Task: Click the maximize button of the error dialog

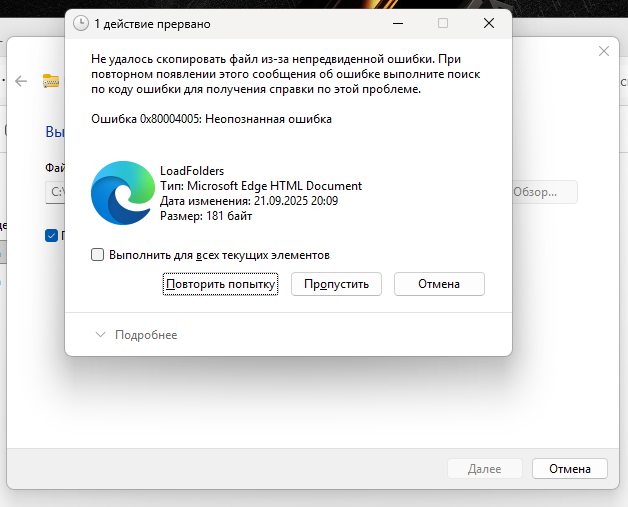Action: coord(443,23)
